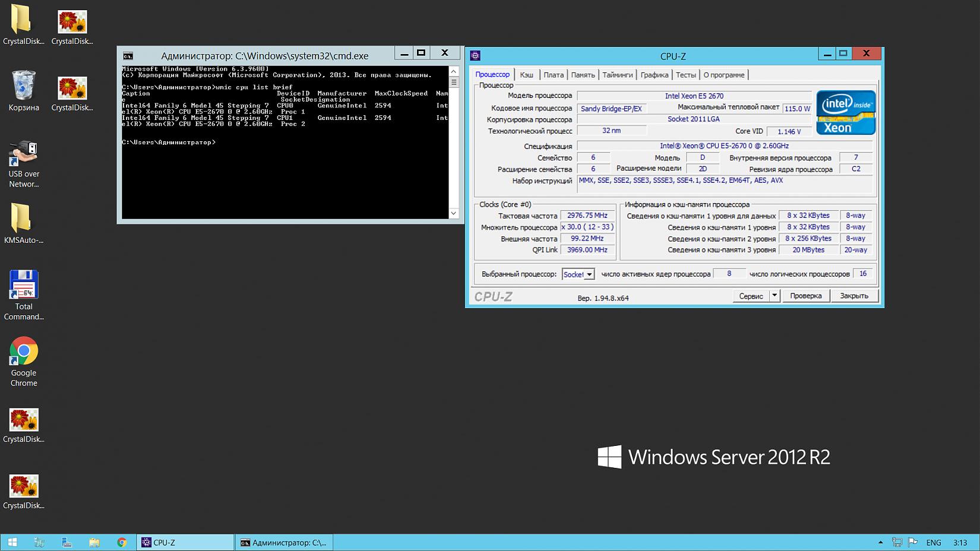The image size is (980, 551).
Task: Open KMSAuto folder on the desktop
Action: click(21, 218)
